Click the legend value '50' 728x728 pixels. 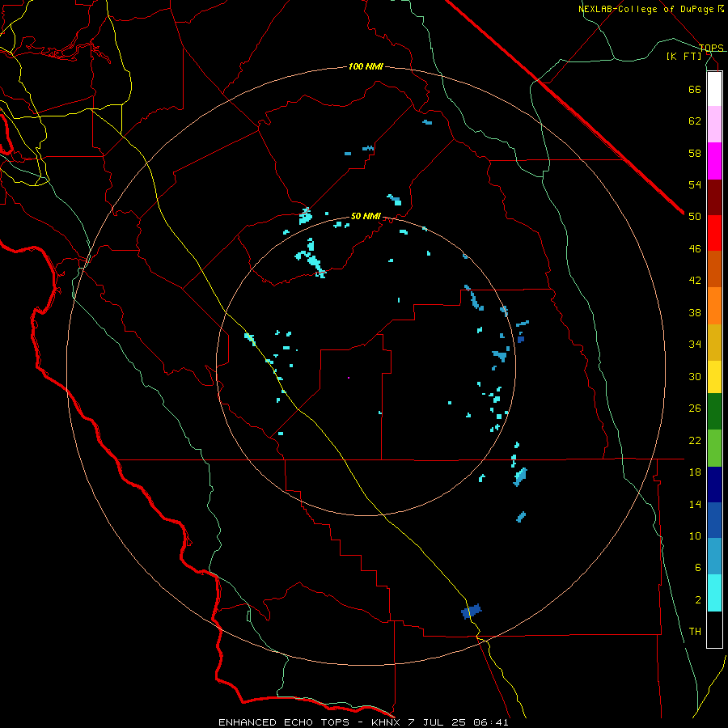tap(695, 216)
